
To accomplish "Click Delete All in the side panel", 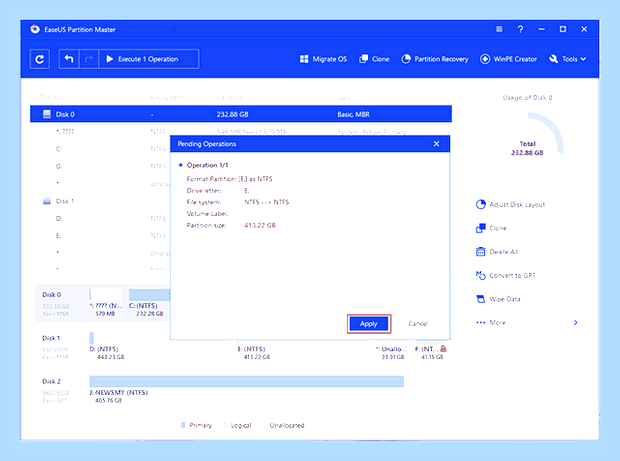I will (x=497, y=252).
